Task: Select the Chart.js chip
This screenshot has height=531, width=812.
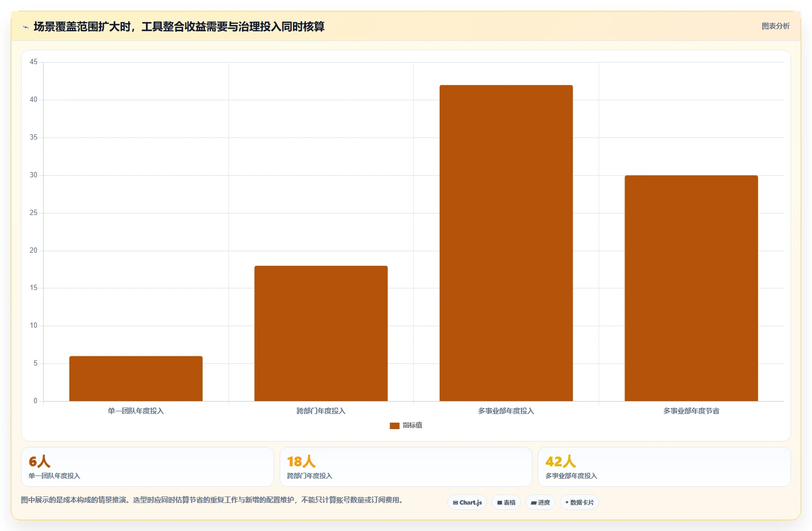Action: (467, 502)
